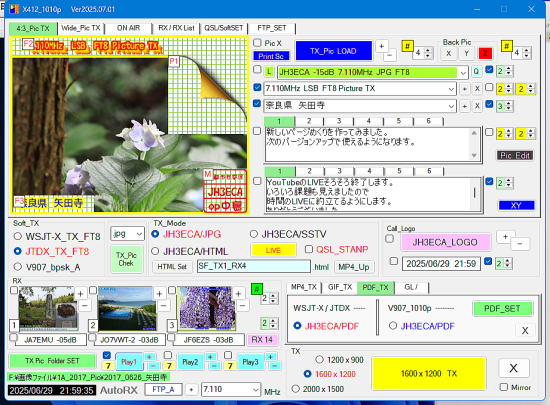The height and width of the screenshot is (405, 550).
Task: Open the MP4_TX tab
Action: coord(304,287)
